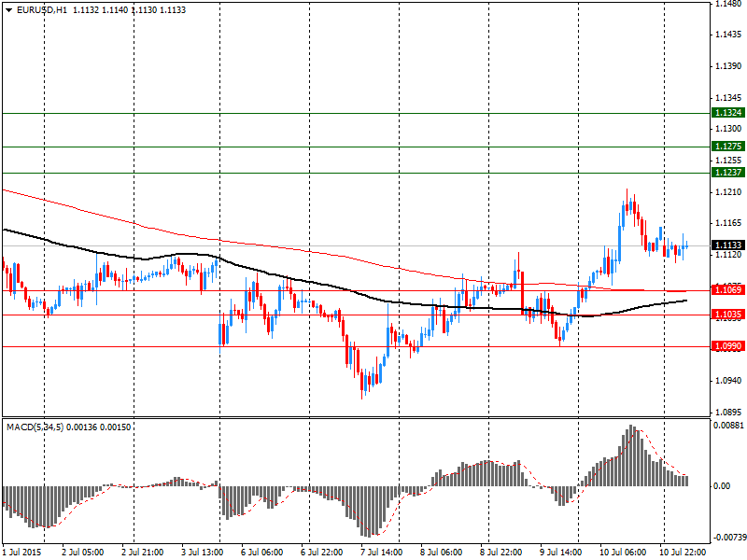Click the 1 Jul 2015 time label
Image resolution: width=747 pixels, height=560 pixels.
coord(21,553)
